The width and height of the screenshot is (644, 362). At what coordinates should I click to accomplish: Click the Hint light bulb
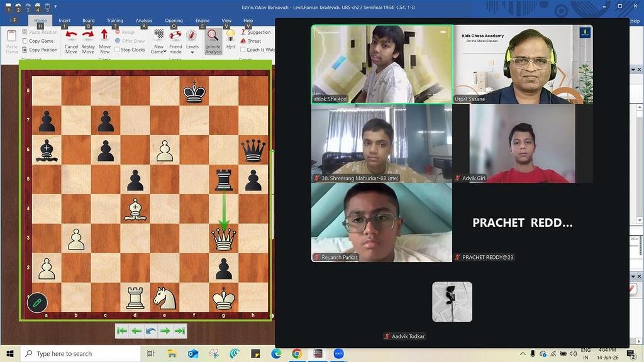pos(231,35)
